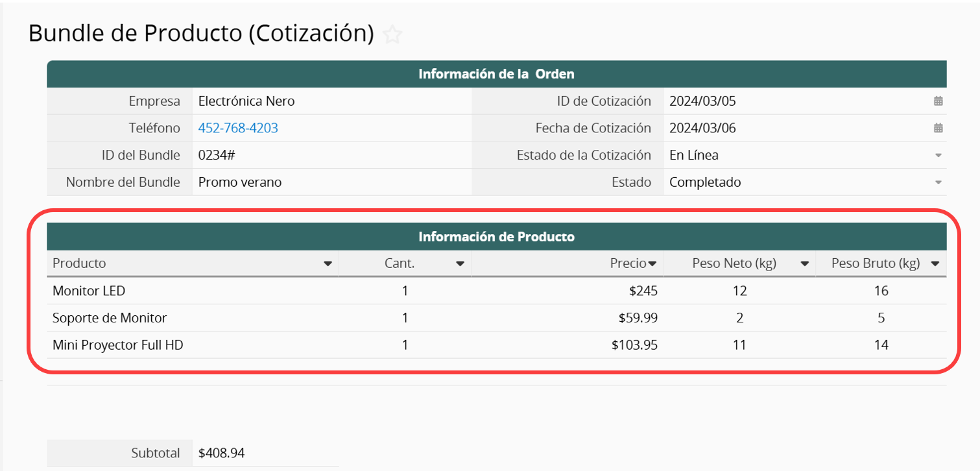Open the Precio column filter arrow
The width and height of the screenshot is (980, 471).
[652, 264]
